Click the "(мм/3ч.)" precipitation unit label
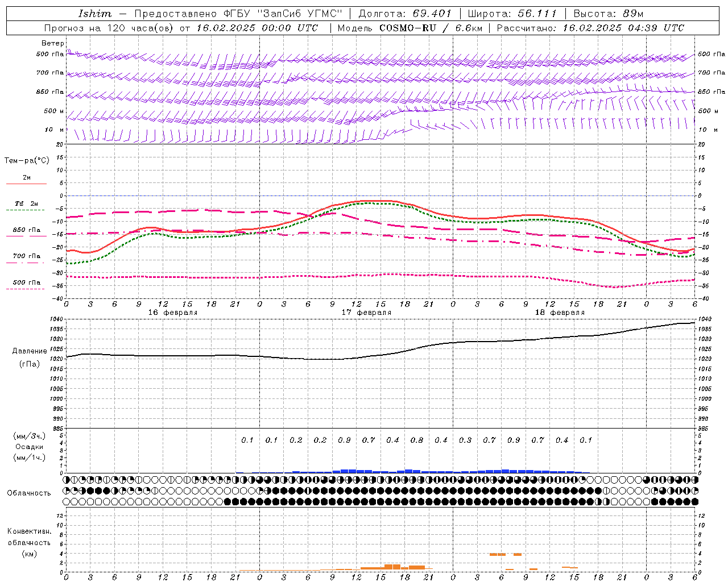Viewport: 728px width, 582px height. click(30, 436)
